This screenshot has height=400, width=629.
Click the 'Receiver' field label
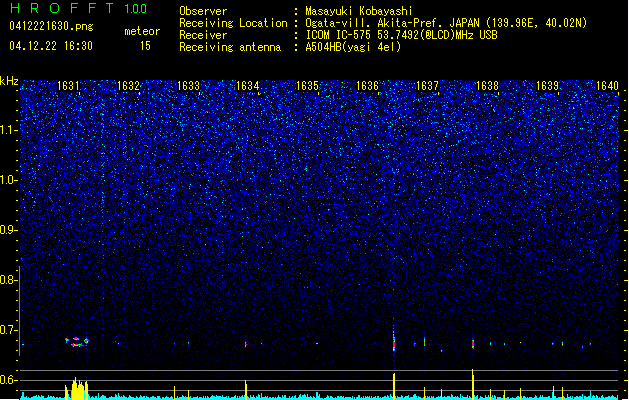pos(203,35)
